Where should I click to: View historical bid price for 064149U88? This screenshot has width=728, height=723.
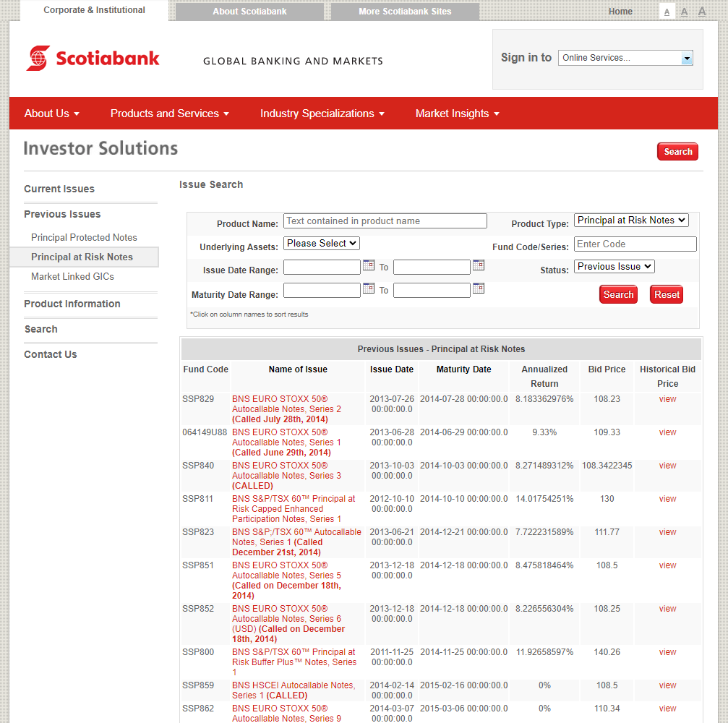pyautogui.click(x=667, y=432)
